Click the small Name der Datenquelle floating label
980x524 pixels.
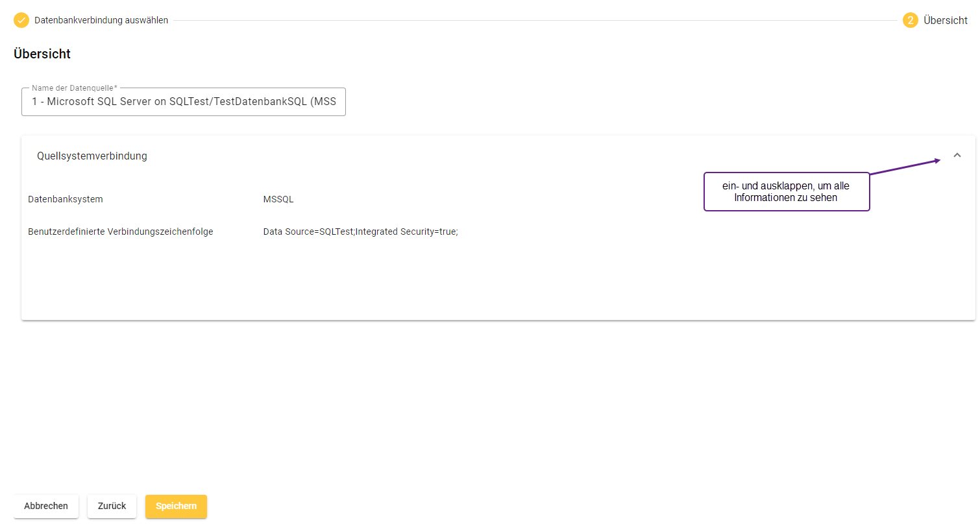[74, 88]
